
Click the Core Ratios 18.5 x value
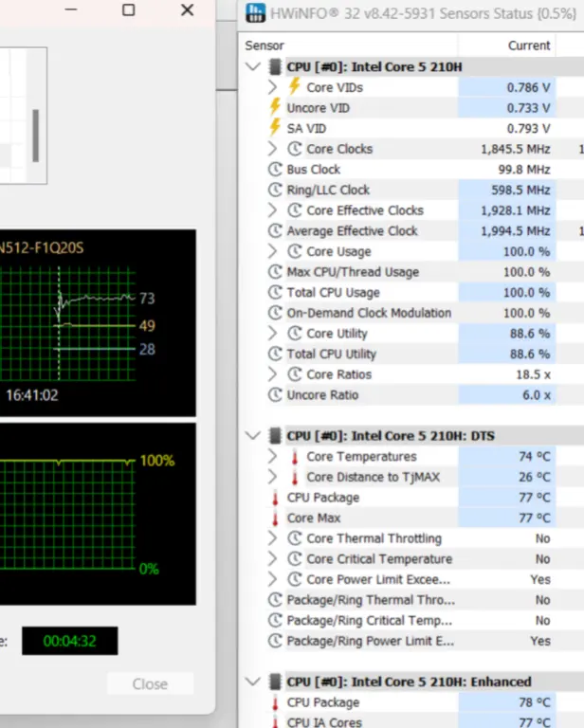[x=533, y=374]
